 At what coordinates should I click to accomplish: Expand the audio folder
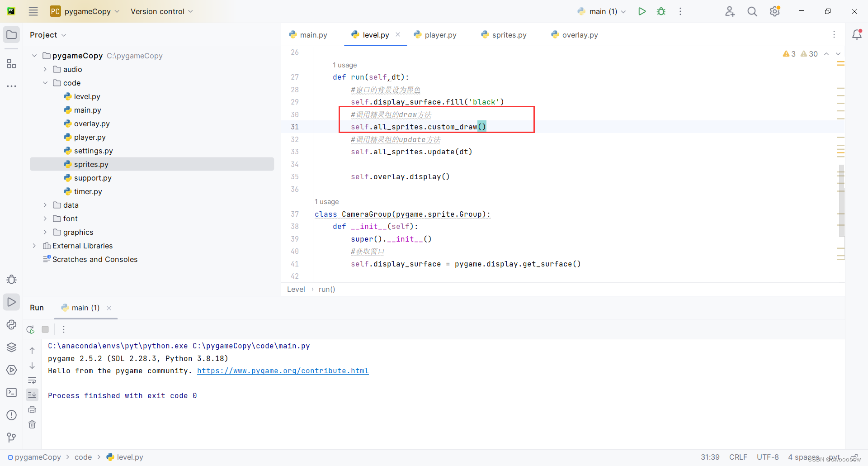[x=45, y=69]
